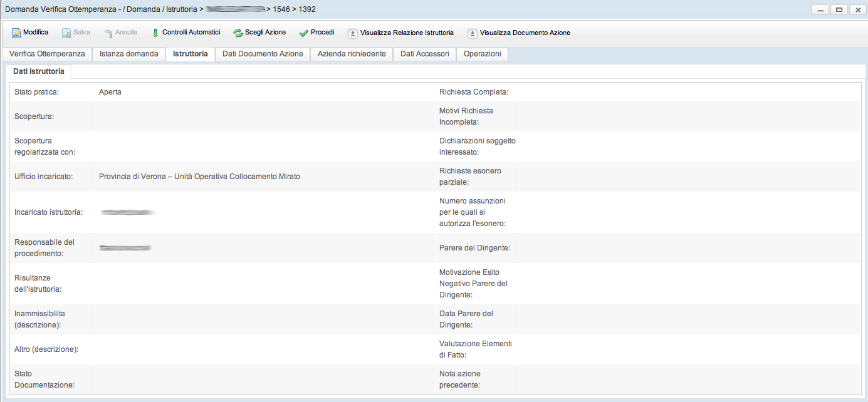
Task: Click the Scegli Azione green arrows icon
Action: [x=238, y=33]
